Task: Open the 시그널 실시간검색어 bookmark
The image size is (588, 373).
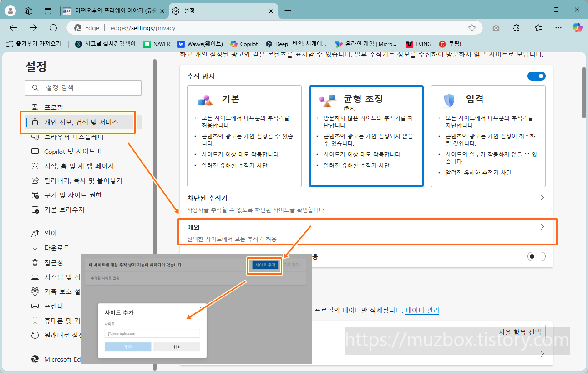Action: tap(105, 44)
